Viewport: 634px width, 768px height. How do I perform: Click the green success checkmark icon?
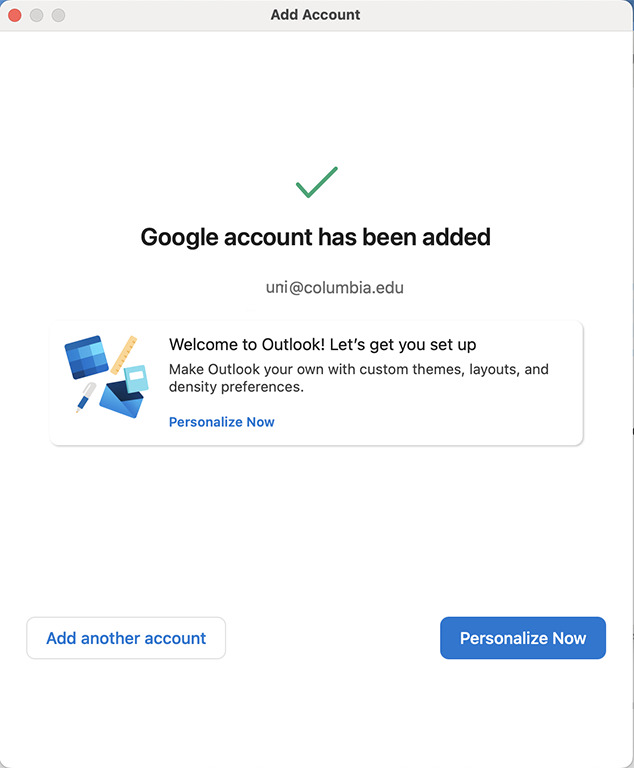click(316, 182)
